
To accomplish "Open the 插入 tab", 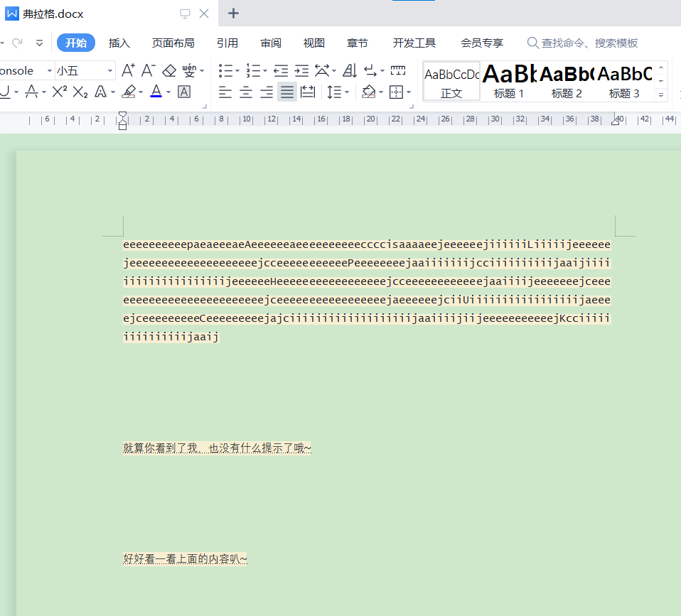I will click(119, 43).
